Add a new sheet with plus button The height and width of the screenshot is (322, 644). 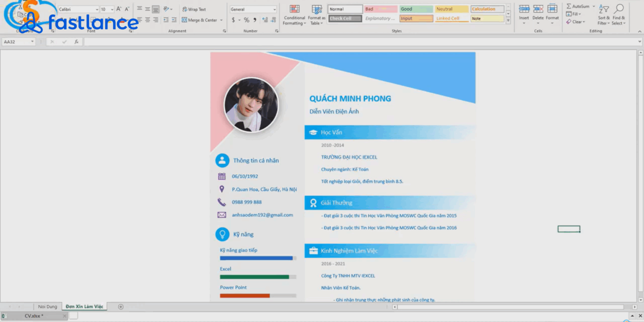pos(121,306)
